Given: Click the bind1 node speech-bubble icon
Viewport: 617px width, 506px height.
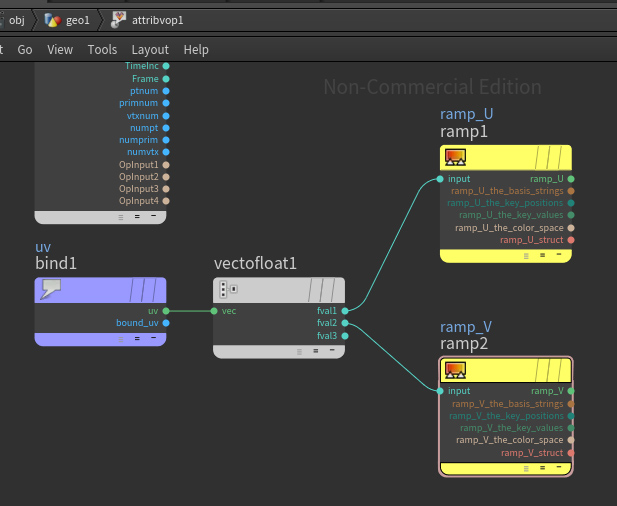Looking at the screenshot, I should point(51,289).
